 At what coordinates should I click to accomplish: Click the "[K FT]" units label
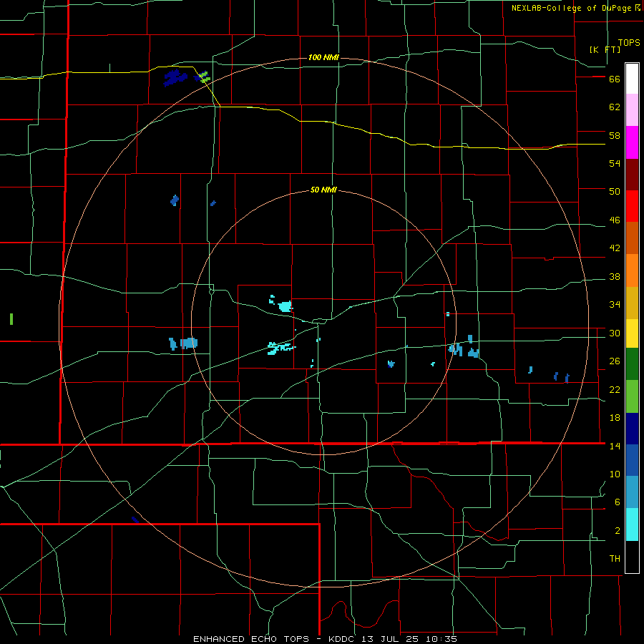tap(605, 49)
